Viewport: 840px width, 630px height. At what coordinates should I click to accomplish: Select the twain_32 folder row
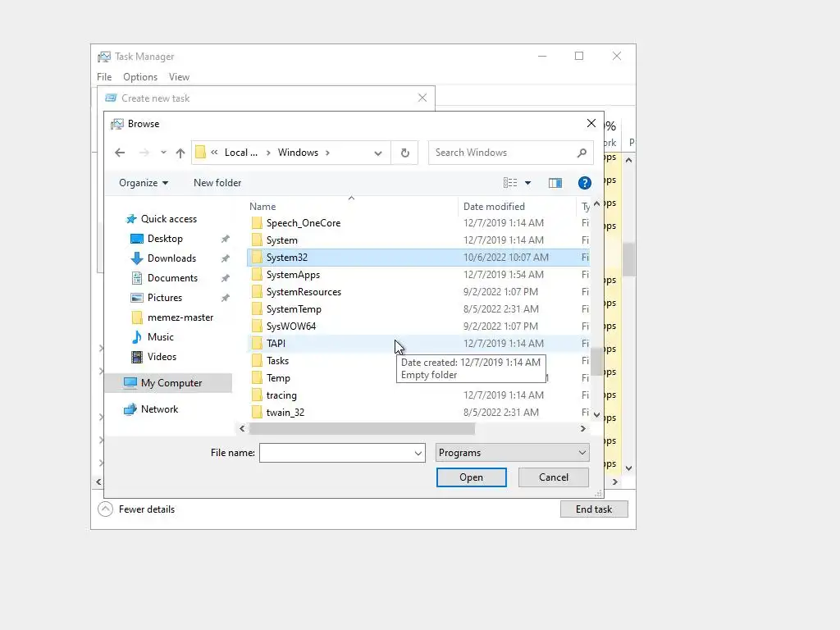click(x=418, y=413)
